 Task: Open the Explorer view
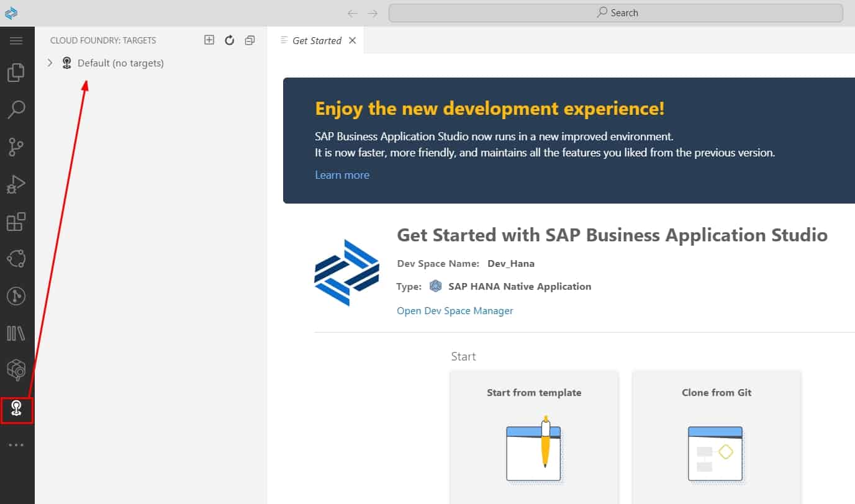[17, 72]
